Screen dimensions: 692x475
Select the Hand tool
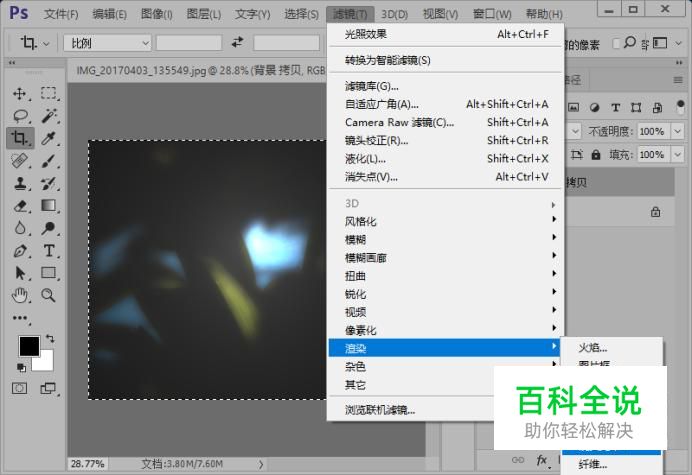[x=20, y=295]
